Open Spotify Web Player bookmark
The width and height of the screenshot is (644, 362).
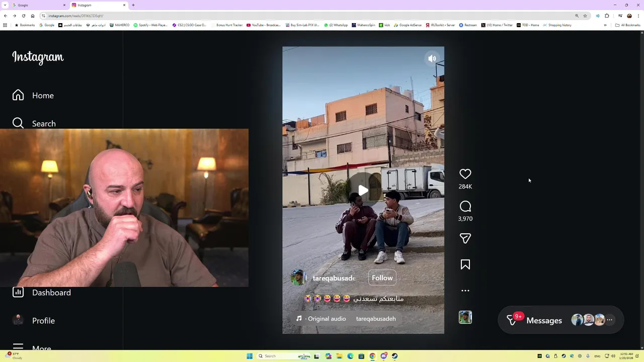[150, 25]
